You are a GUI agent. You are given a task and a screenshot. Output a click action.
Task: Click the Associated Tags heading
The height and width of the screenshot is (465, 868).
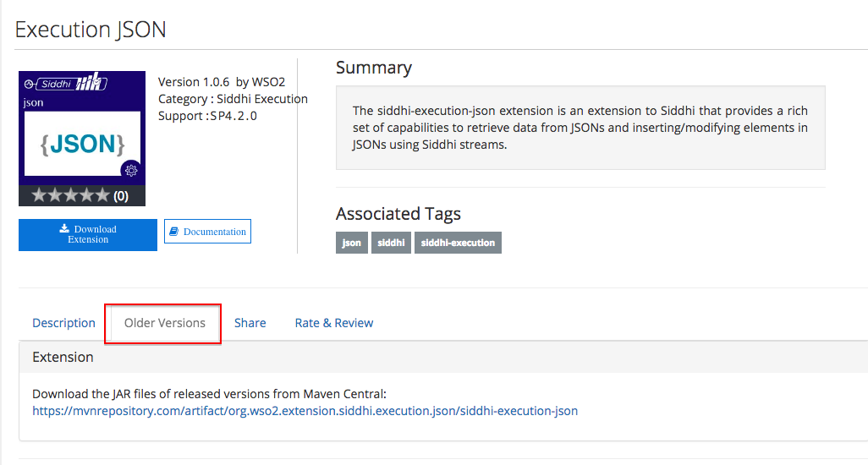click(398, 213)
